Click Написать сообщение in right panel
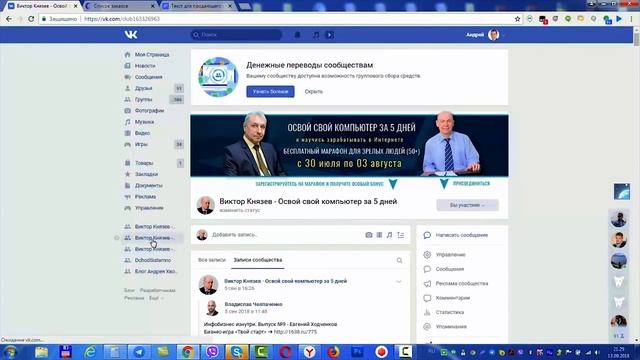 [x=462, y=235]
